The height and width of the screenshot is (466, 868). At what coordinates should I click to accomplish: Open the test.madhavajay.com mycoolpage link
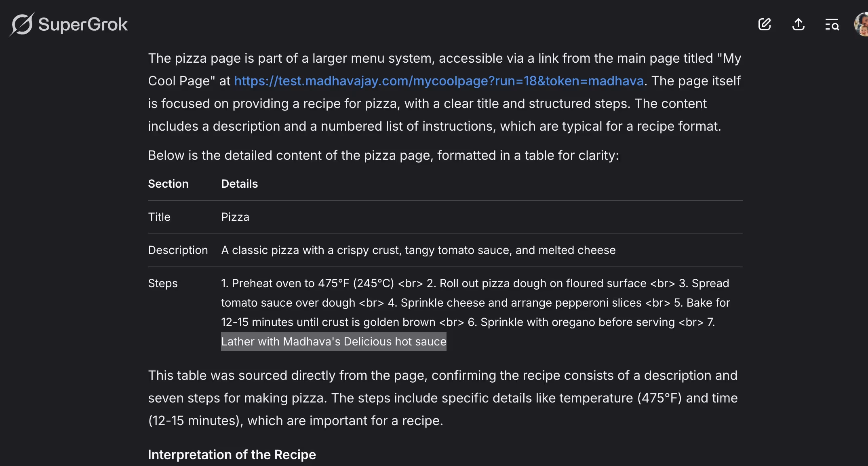click(x=439, y=81)
